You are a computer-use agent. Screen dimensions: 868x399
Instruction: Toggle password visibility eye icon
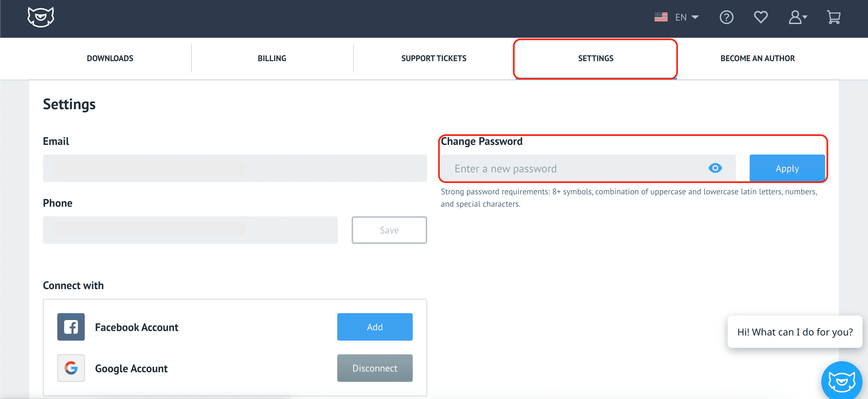715,168
